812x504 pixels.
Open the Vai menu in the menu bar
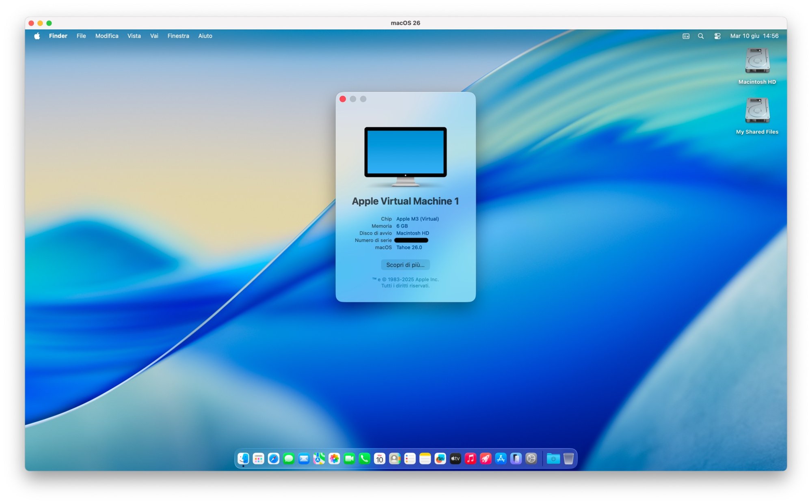154,36
